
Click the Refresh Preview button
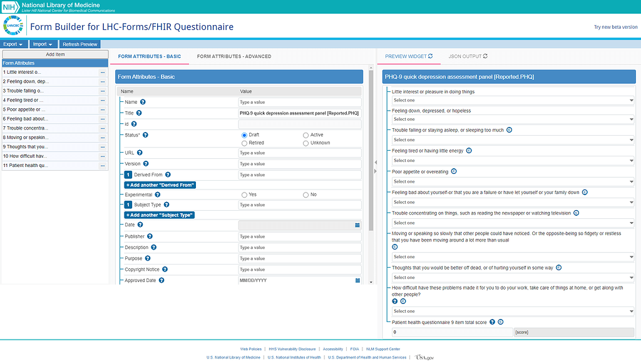(79, 44)
